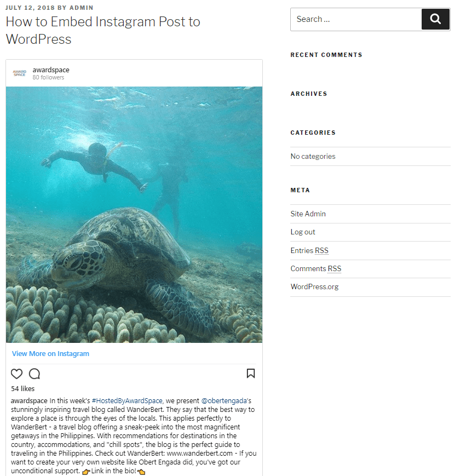Click the awardspace username above the photo
The width and height of the screenshot is (466, 476).
50,70
